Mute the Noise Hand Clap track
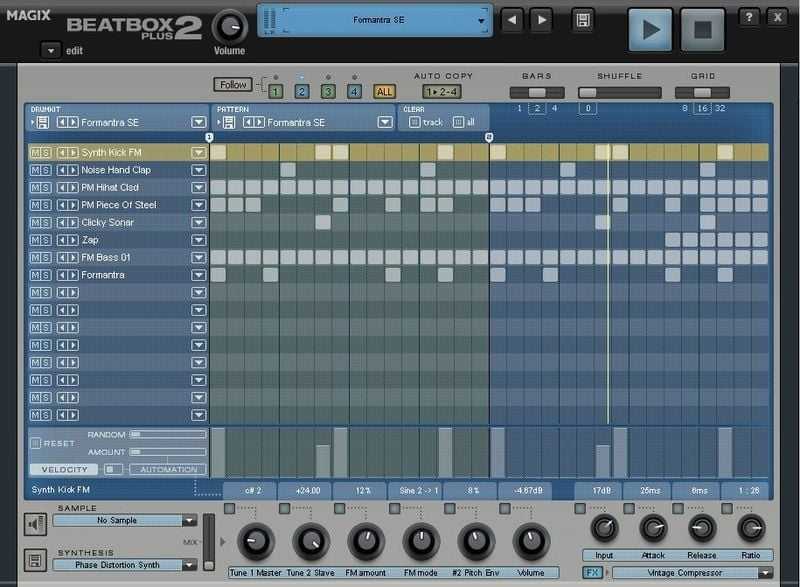This screenshot has width=800, height=587. click(x=35, y=170)
